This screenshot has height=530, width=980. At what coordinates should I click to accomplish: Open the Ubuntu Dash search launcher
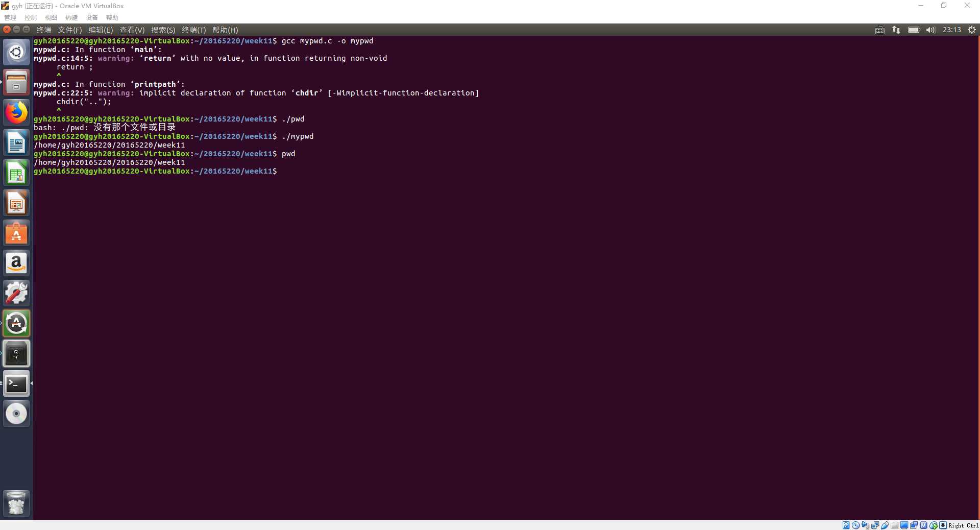click(16, 52)
